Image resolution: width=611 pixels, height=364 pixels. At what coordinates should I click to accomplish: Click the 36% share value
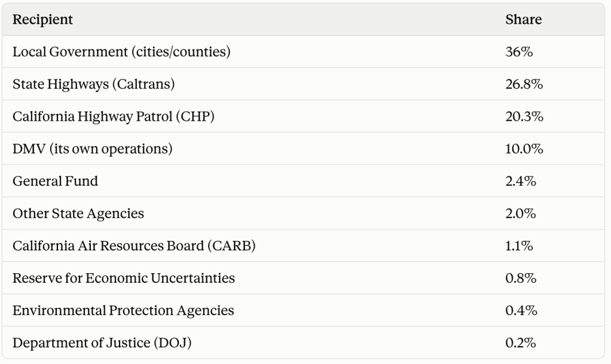(519, 52)
